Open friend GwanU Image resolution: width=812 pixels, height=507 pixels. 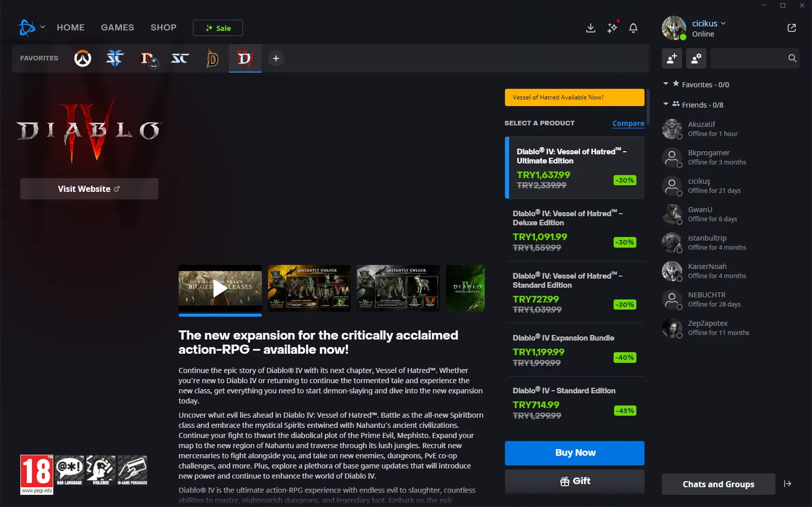point(731,214)
